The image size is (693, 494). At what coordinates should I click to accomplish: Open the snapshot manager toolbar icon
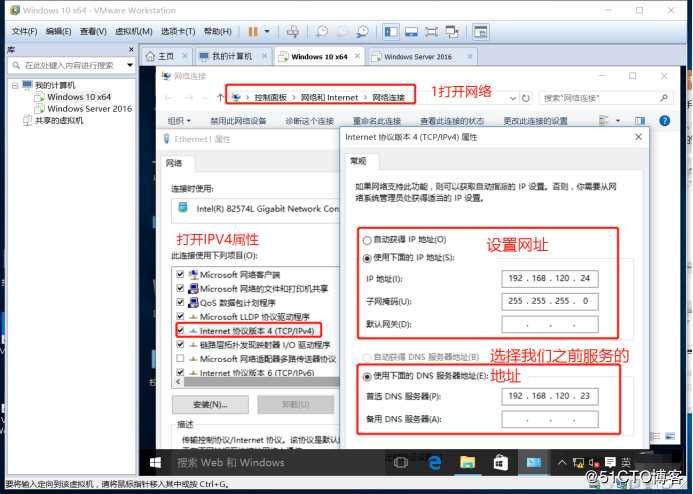(x=362, y=31)
